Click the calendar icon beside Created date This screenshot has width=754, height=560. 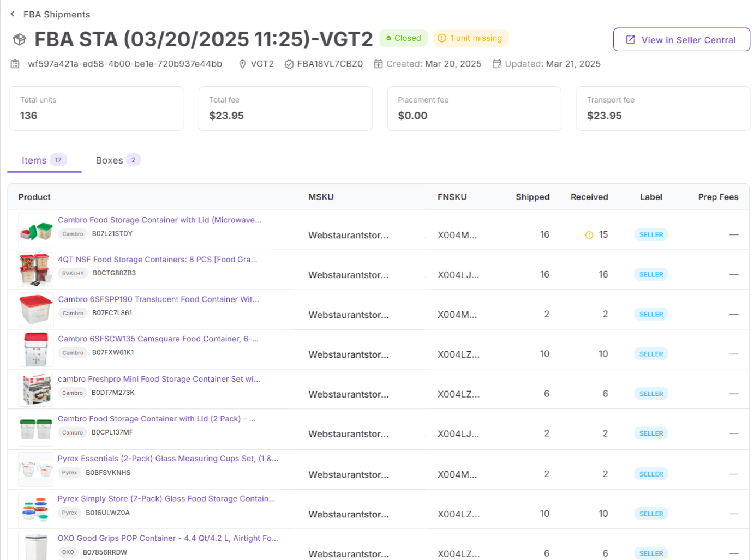click(379, 64)
